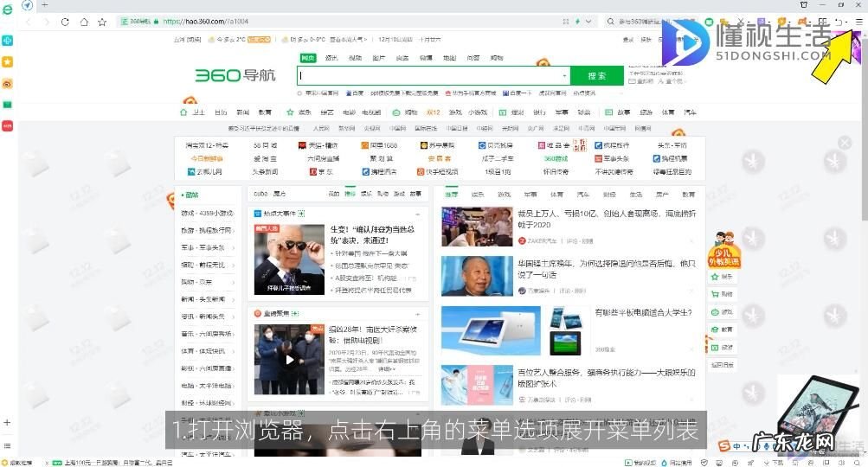The image size is (868, 467).
Task: Click the back navigation arrow
Action: coord(29,22)
